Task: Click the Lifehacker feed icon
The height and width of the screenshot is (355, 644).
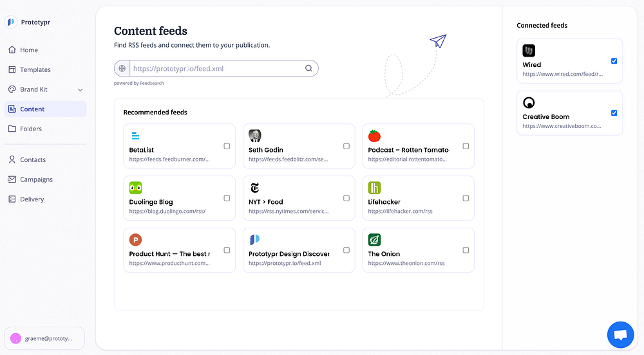Action: tap(374, 188)
